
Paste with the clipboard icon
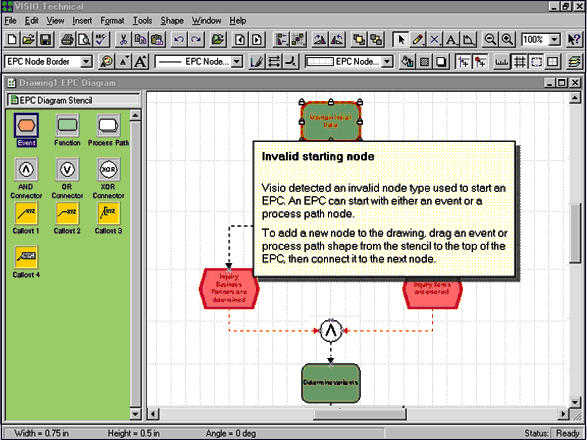click(x=158, y=39)
